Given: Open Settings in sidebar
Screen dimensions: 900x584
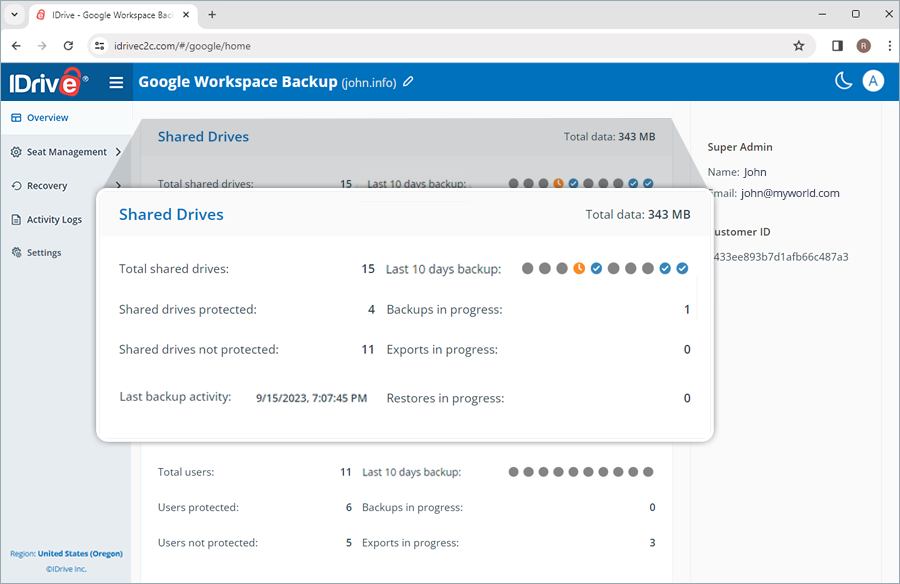Looking at the screenshot, I should point(44,253).
